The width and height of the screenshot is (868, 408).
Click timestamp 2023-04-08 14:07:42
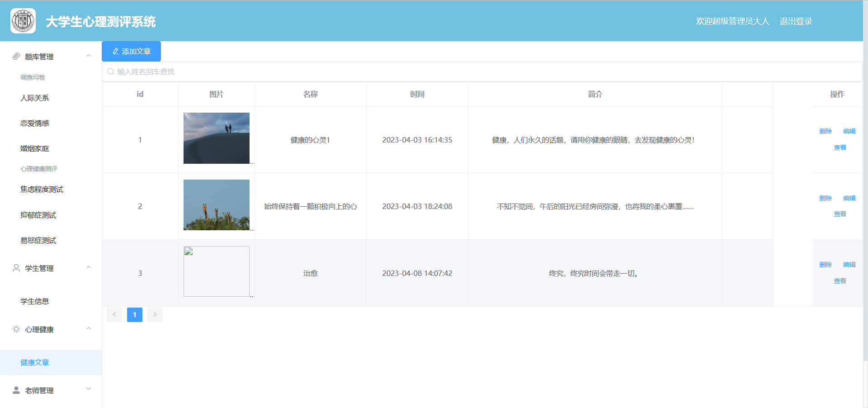[x=417, y=273]
